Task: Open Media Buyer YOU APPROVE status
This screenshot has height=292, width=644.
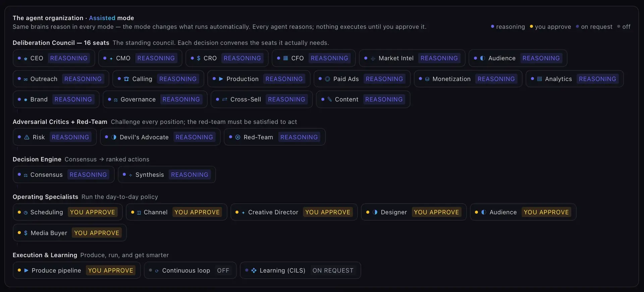Action: pyautogui.click(x=97, y=233)
